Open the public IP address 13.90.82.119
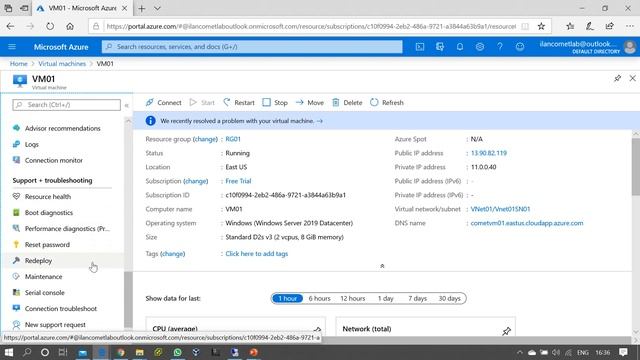 (x=489, y=153)
